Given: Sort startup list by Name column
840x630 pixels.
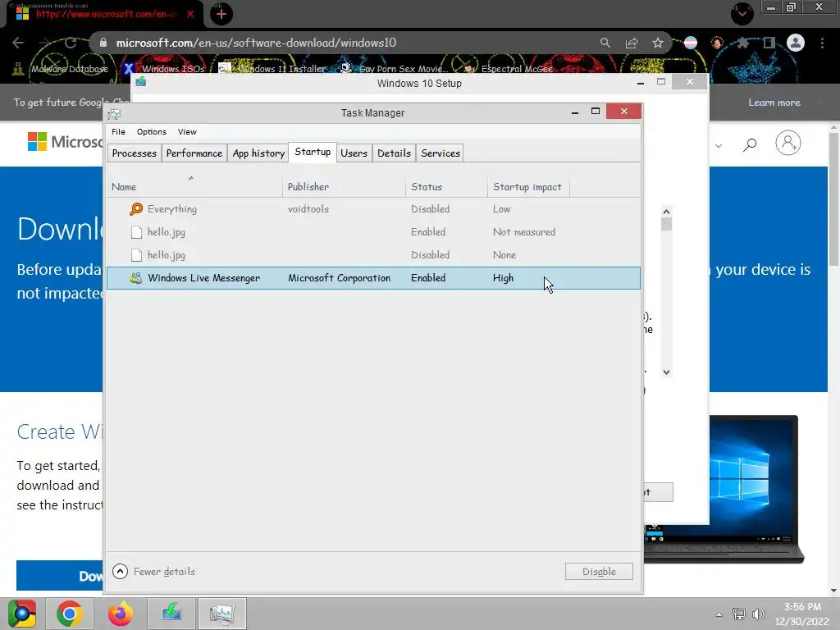Looking at the screenshot, I should [194, 187].
